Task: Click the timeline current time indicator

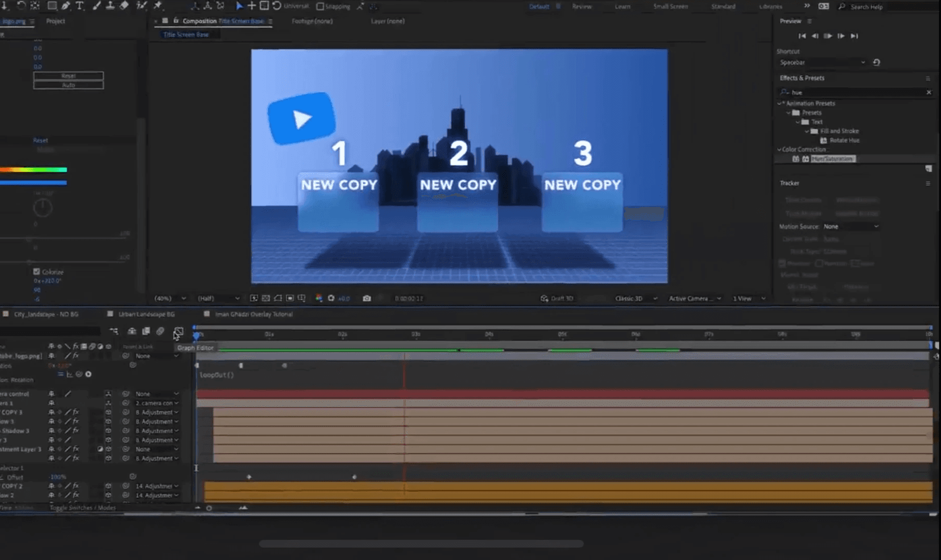Action: coord(197,335)
